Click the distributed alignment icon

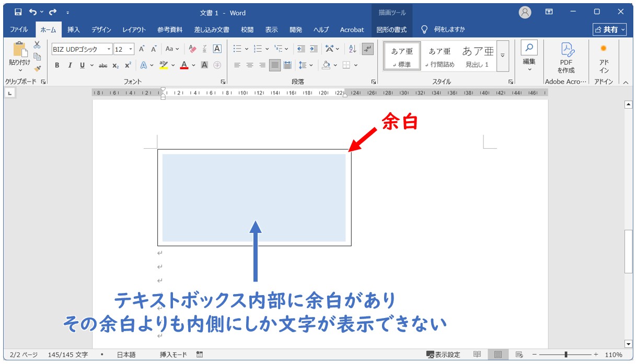287,65
